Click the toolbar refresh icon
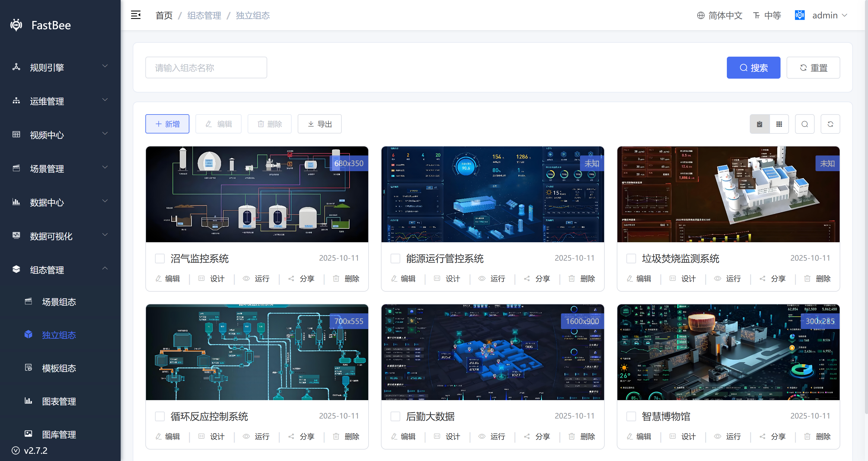 (x=830, y=124)
